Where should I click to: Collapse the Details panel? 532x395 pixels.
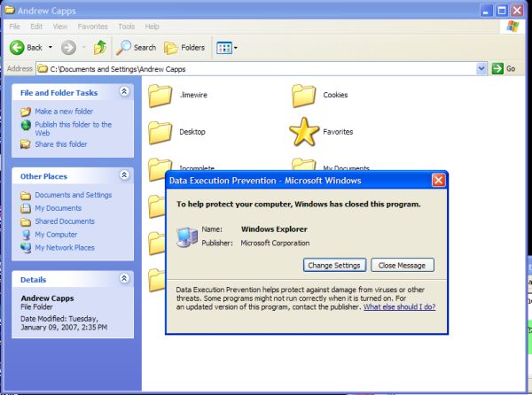(x=124, y=278)
